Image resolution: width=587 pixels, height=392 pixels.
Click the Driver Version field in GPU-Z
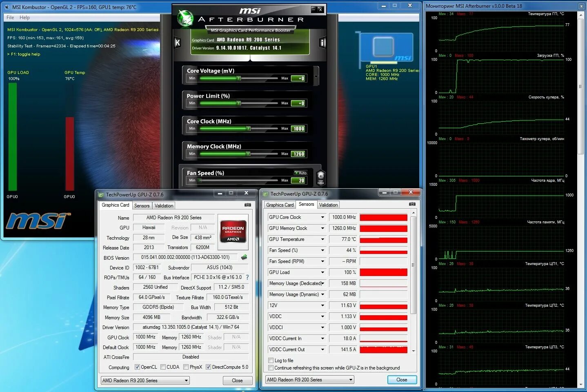(x=191, y=327)
